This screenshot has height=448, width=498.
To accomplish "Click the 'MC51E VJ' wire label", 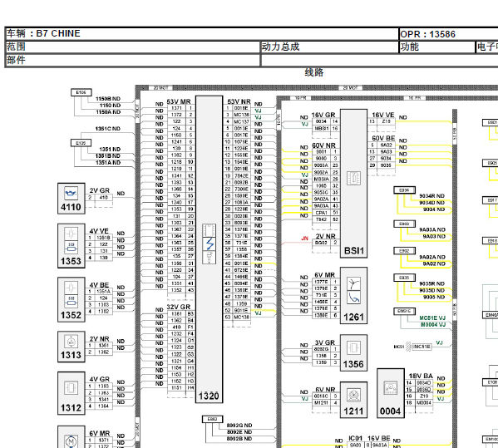I will click(432, 318).
